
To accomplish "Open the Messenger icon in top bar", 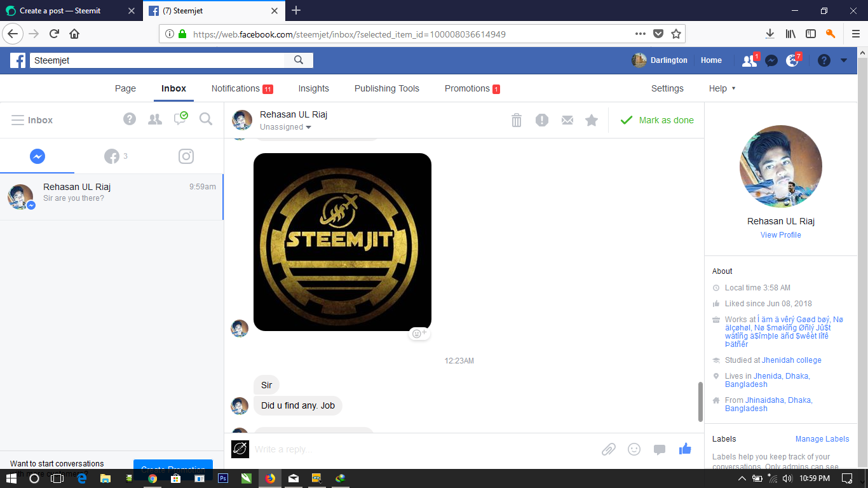I will point(771,60).
